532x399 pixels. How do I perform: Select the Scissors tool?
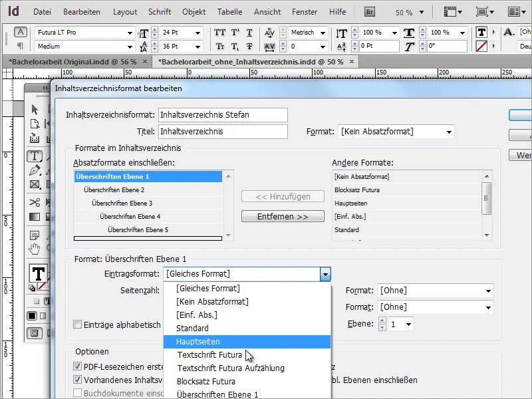point(35,203)
